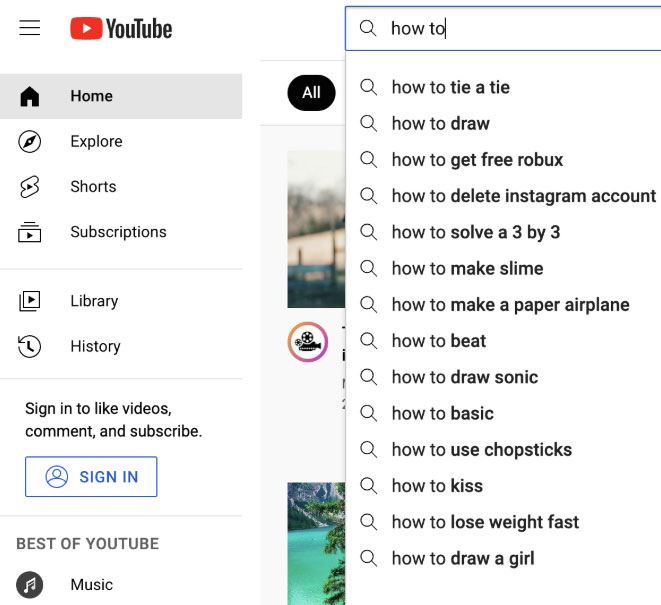Select suggestion 'how to draw'
Image resolution: width=661 pixels, height=605 pixels.
tap(503, 124)
